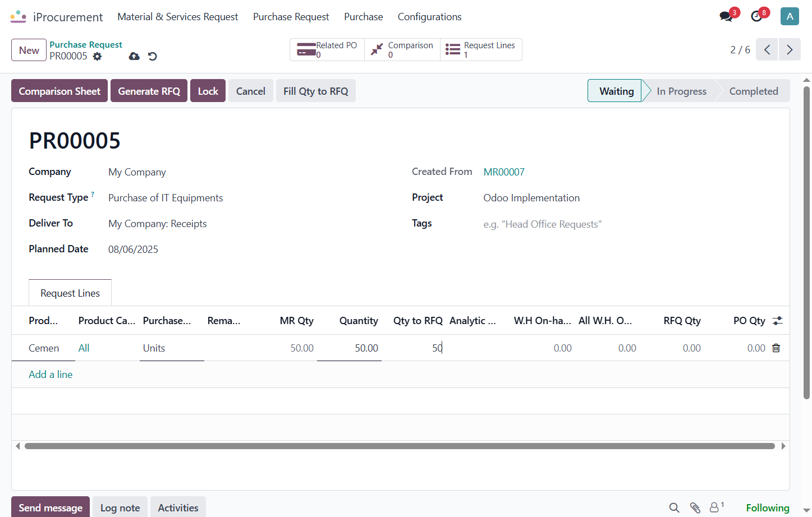
Task: Open the Purchase Request breadcrumb link
Action: point(86,44)
